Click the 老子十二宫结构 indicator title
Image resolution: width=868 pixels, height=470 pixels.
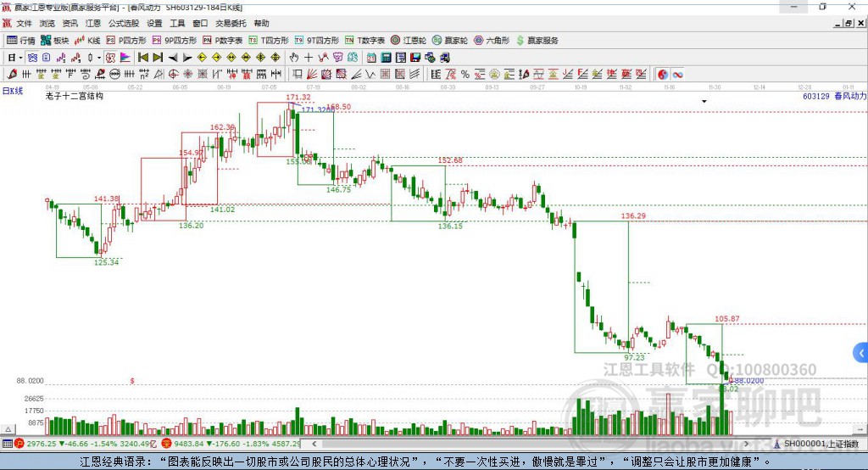click(75, 96)
